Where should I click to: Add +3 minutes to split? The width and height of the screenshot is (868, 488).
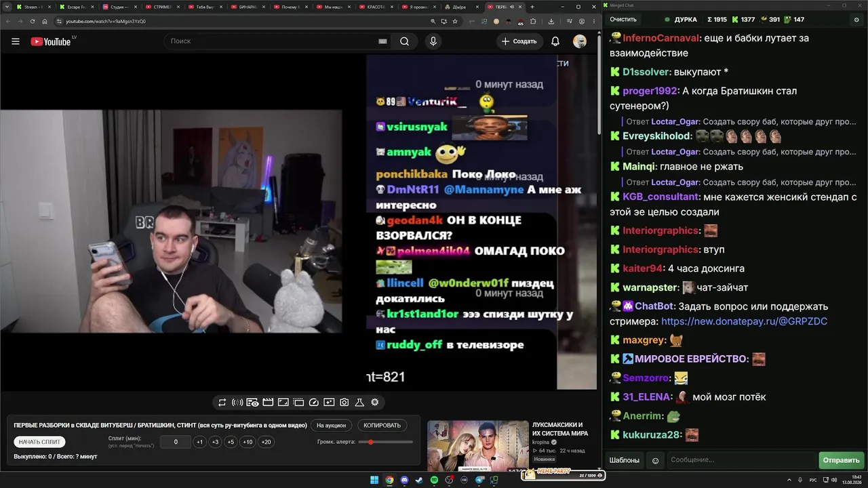tap(215, 442)
